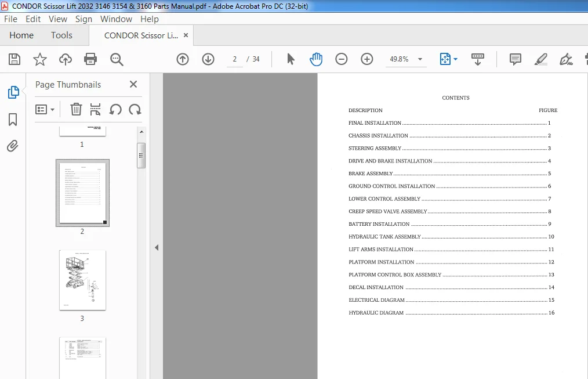588x379 pixels.
Task: Open the View menu
Action: click(58, 19)
